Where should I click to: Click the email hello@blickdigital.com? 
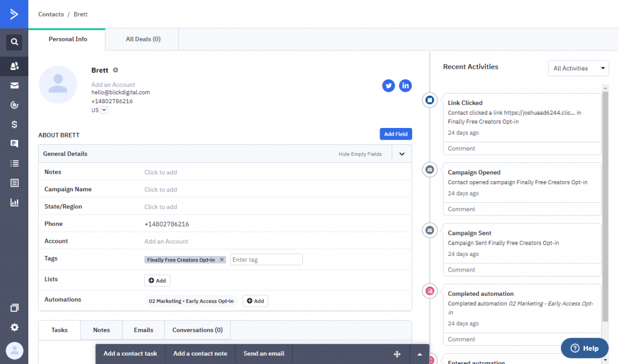(121, 92)
